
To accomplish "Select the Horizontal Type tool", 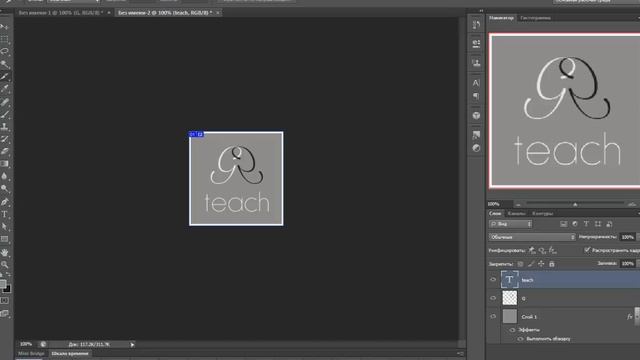I will click(x=4, y=214).
